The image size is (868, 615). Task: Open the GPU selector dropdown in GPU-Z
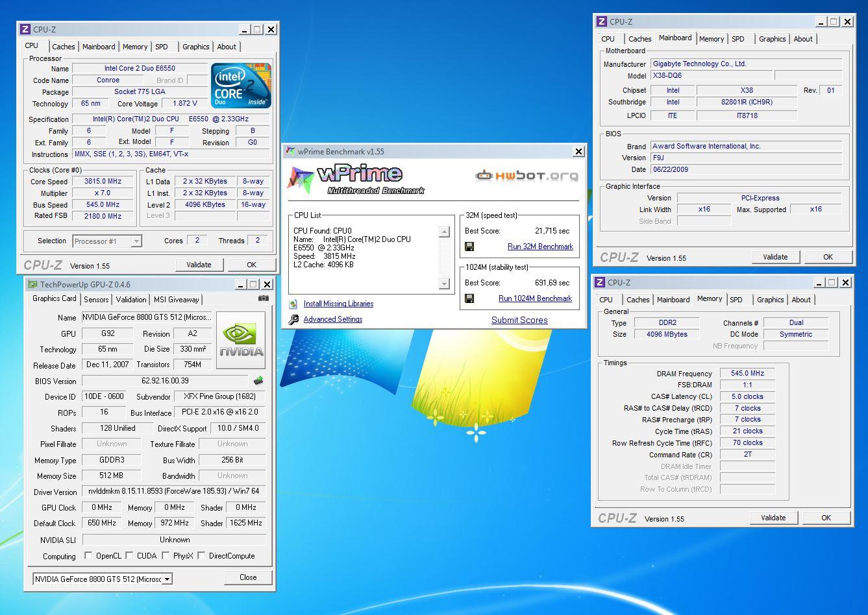[167, 579]
